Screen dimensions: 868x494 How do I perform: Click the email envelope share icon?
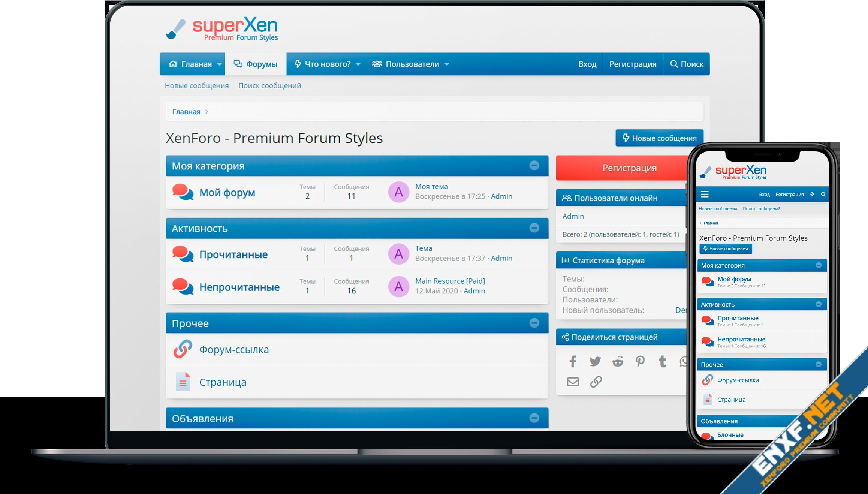tap(573, 382)
